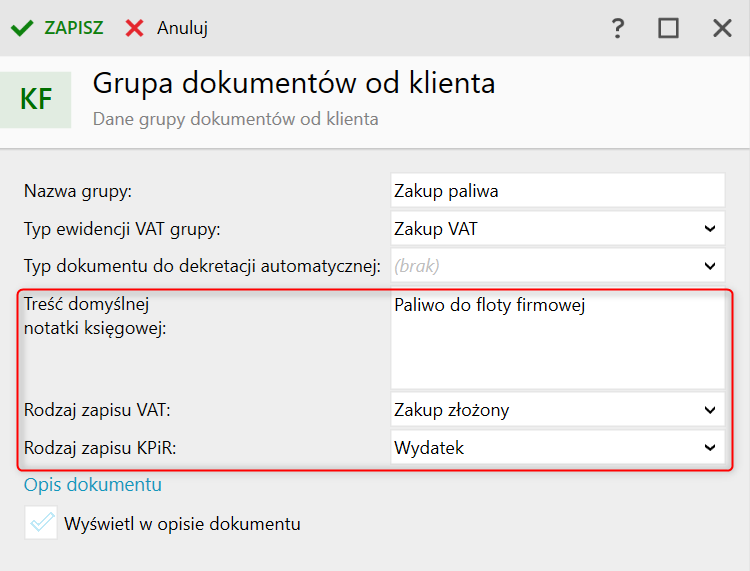
Task: Open the Rodzaj zapisu KPiR dropdown
Action: [x=709, y=447]
